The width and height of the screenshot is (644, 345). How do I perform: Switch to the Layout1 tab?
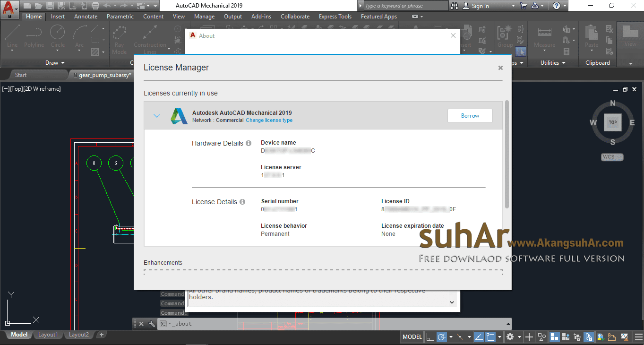tap(48, 335)
